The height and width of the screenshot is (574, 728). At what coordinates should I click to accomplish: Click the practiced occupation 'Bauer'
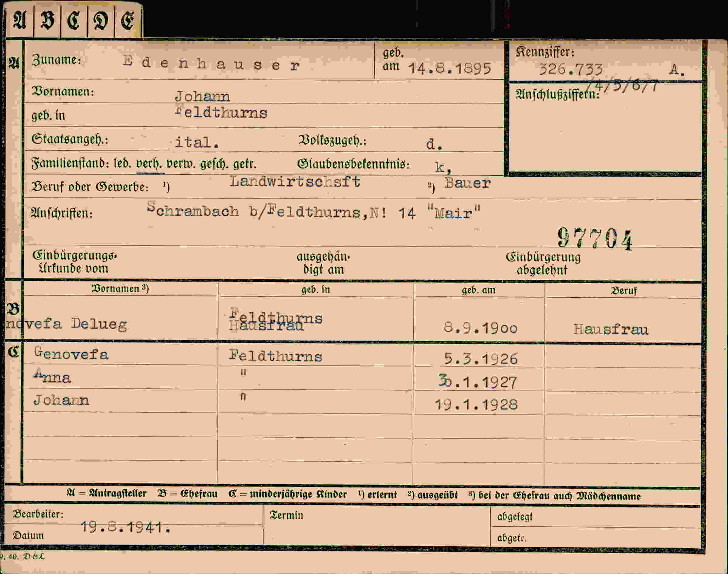pos(467,183)
